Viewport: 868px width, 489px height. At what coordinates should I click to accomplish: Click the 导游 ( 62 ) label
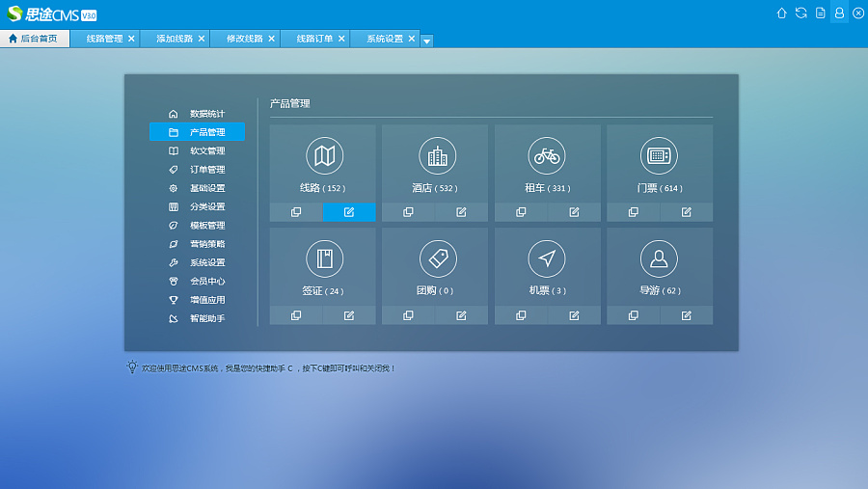(660, 290)
